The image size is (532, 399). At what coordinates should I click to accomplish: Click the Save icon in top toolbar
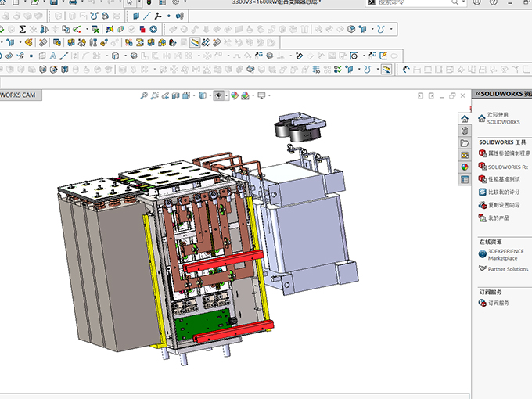[x=53, y=2]
